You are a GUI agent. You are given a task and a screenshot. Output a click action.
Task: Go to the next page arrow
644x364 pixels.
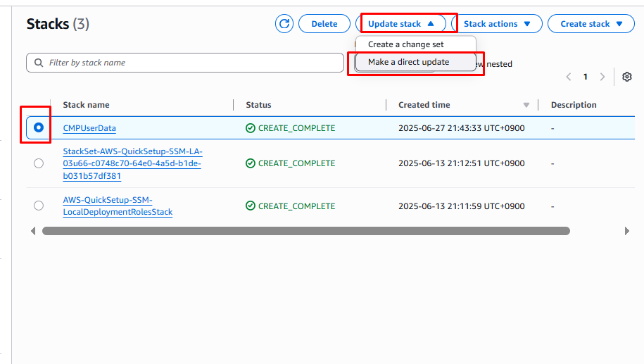(x=602, y=77)
